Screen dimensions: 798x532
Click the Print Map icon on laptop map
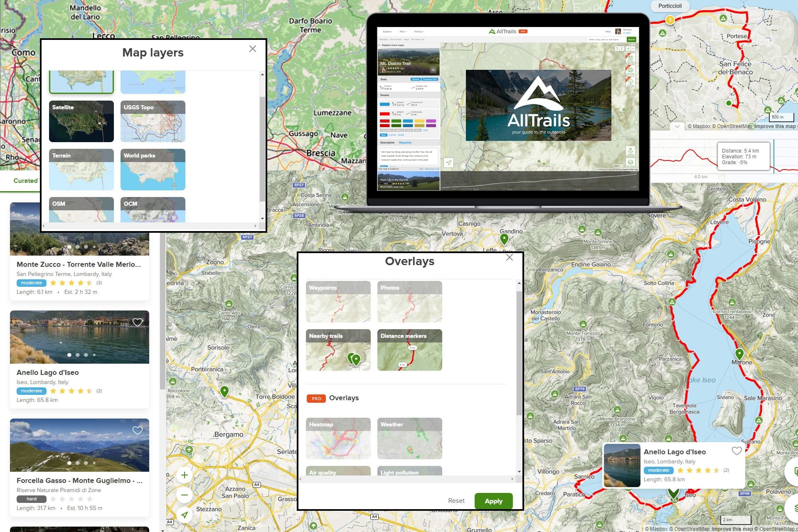[x=631, y=70]
